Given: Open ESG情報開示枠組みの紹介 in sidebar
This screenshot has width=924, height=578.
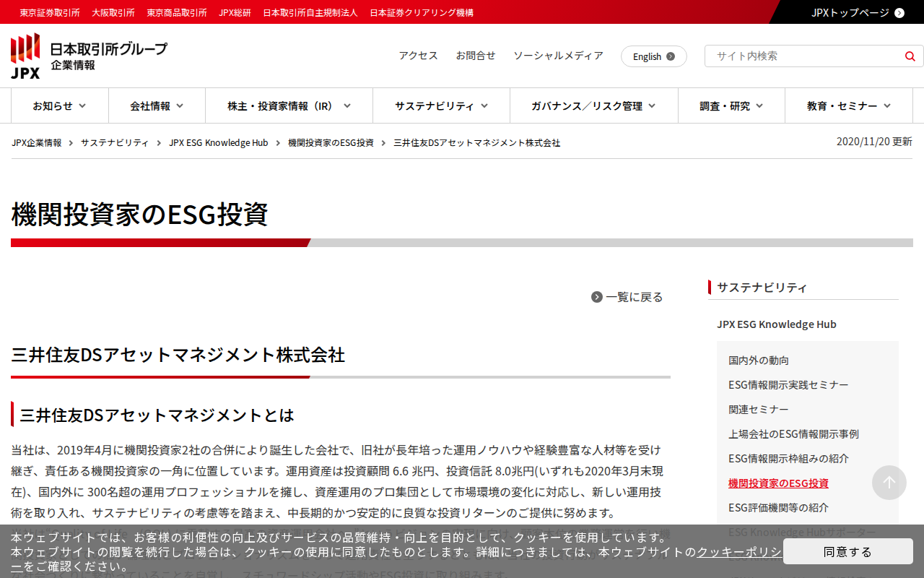Looking at the screenshot, I should [788, 458].
